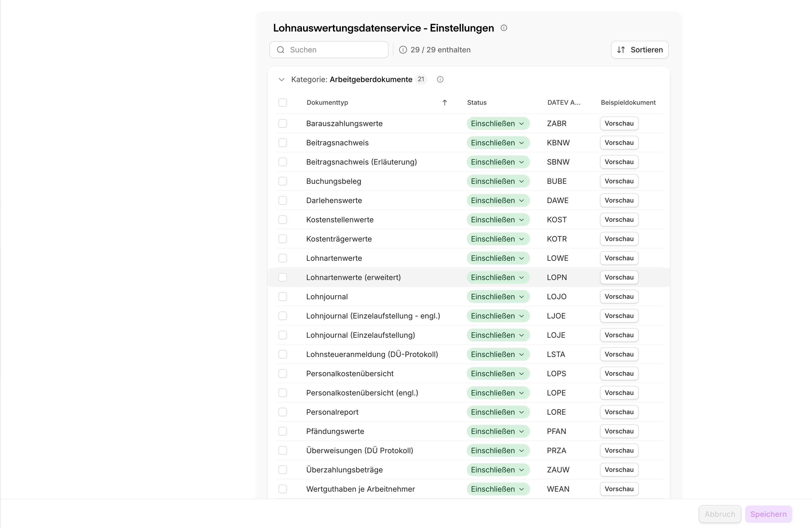Click the info icon next to 29 / 29 enthalten
812x528 pixels.
pyautogui.click(x=403, y=50)
